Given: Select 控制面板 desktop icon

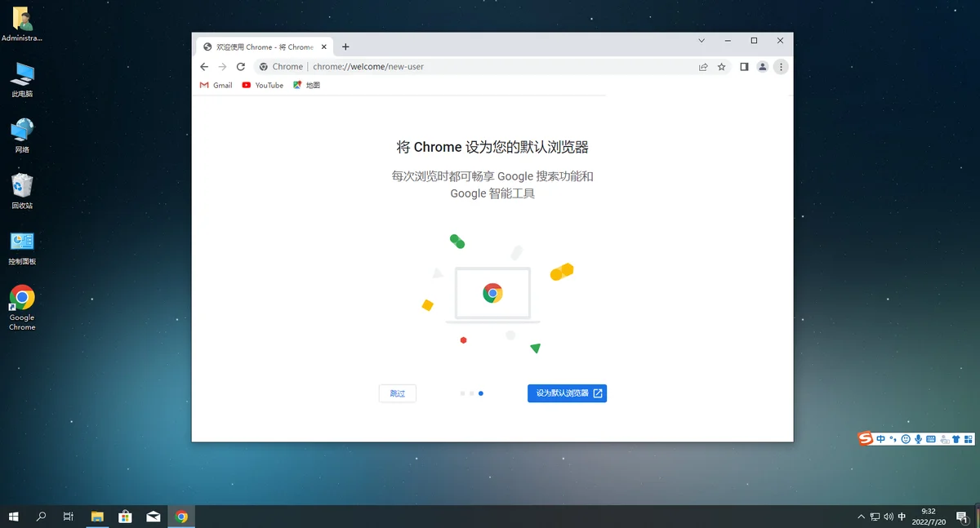Looking at the screenshot, I should (22, 248).
